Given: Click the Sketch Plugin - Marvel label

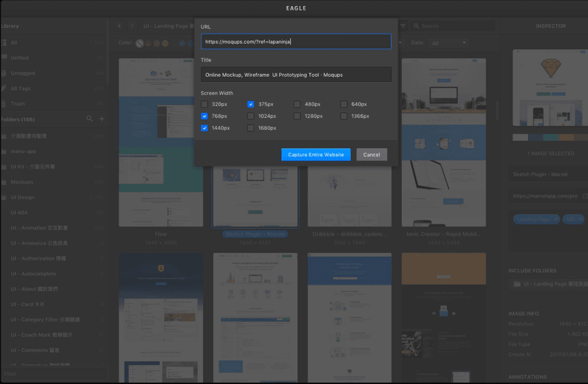Looking at the screenshot, I should [255, 234].
